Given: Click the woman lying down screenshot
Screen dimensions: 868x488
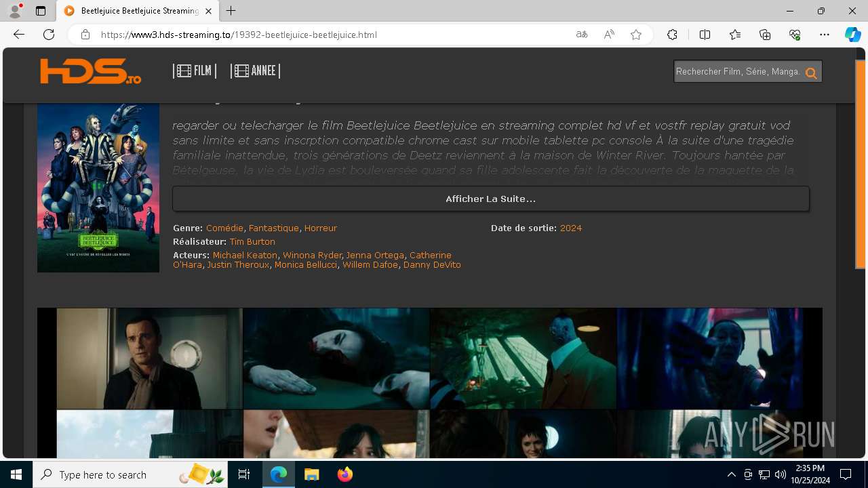Looking at the screenshot, I should (x=336, y=359).
